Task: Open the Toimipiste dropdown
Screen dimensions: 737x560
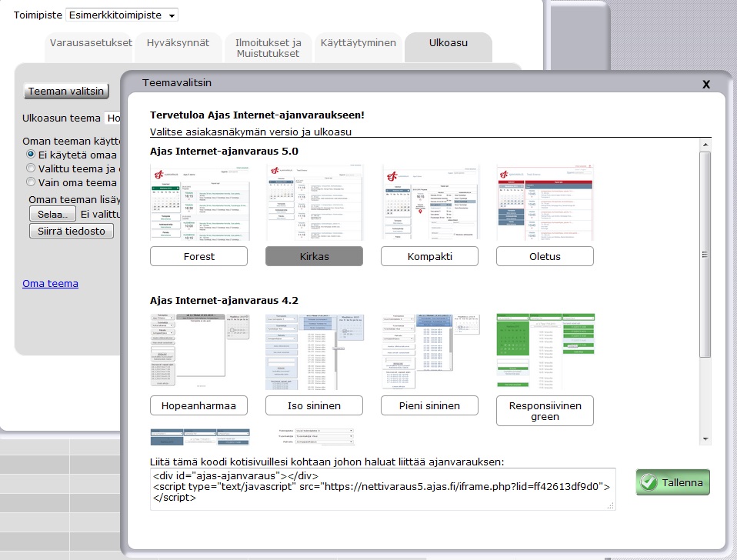Action: pyautogui.click(x=122, y=15)
